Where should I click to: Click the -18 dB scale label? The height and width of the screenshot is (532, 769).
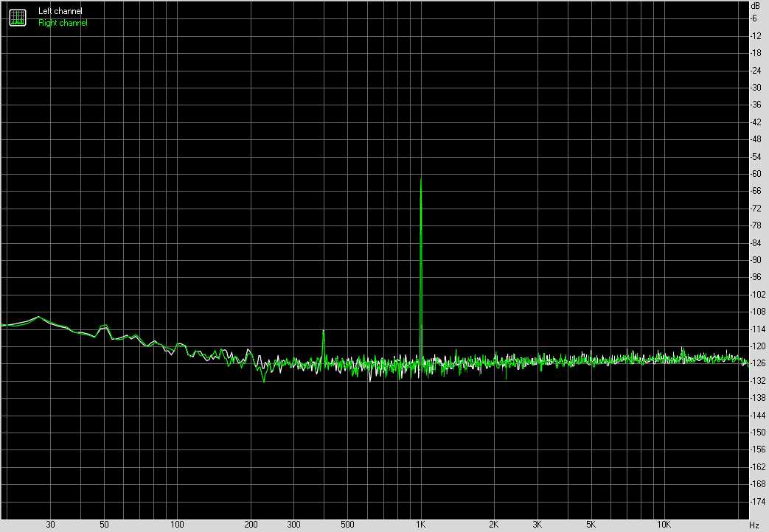(756, 53)
